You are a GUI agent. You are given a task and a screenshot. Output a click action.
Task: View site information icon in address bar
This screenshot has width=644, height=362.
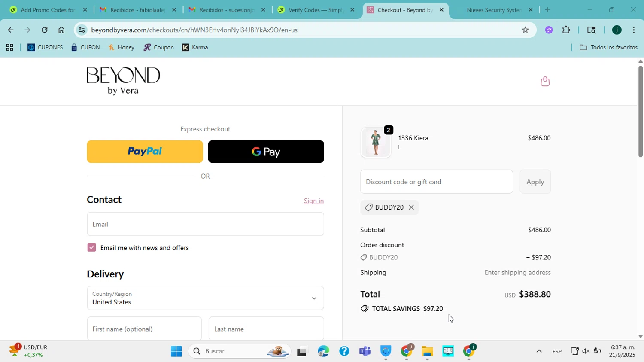pyautogui.click(x=82, y=30)
